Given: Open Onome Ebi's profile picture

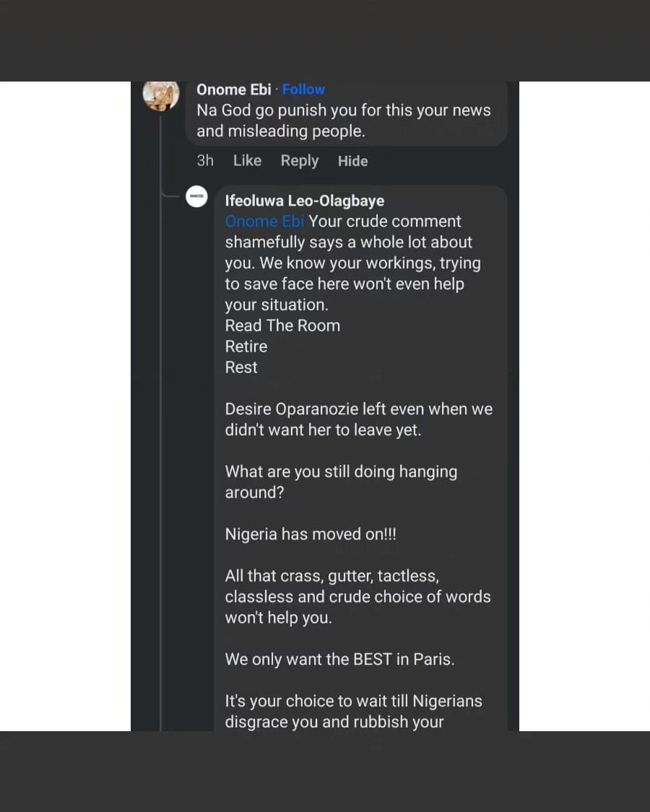Looking at the screenshot, I should tap(160, 95).
